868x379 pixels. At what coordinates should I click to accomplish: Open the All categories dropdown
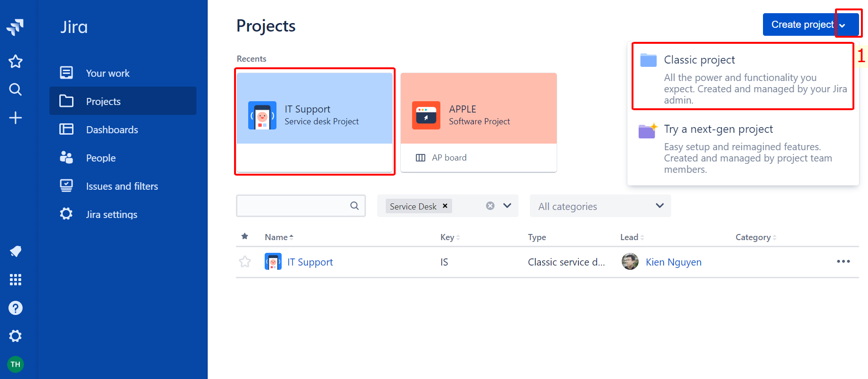pos(600,206)
